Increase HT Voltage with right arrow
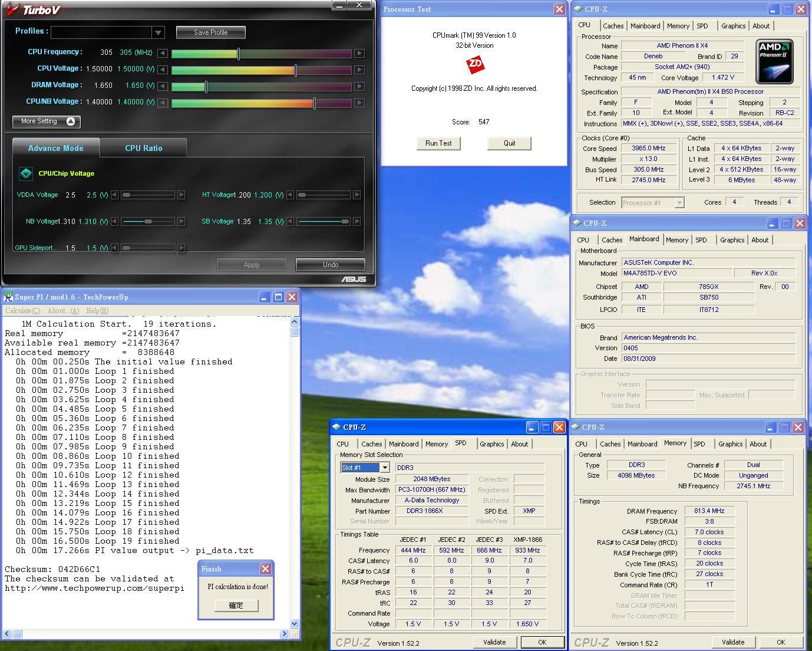The image size is (812, 651). (x=357, y=195)
